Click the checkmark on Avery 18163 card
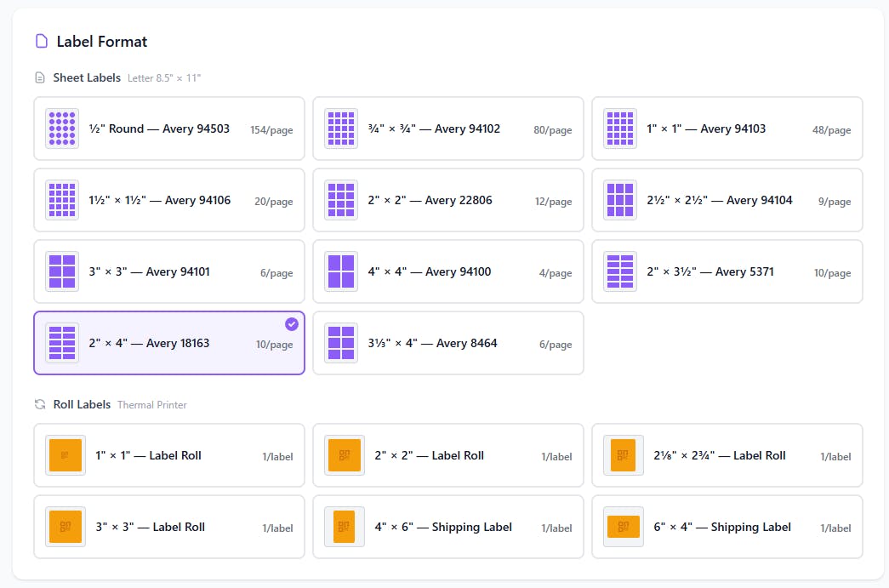 tap(292, 324)
